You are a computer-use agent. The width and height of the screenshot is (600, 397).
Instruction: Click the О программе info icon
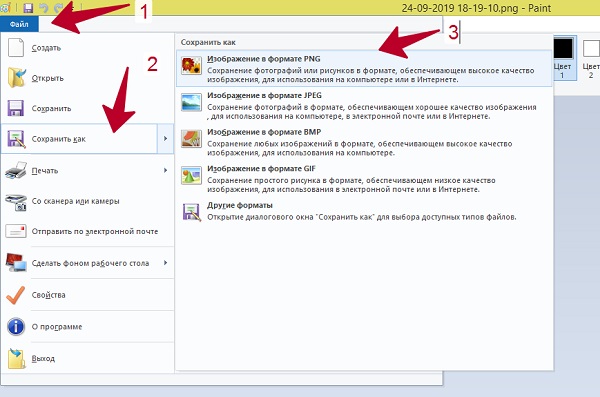16,327
